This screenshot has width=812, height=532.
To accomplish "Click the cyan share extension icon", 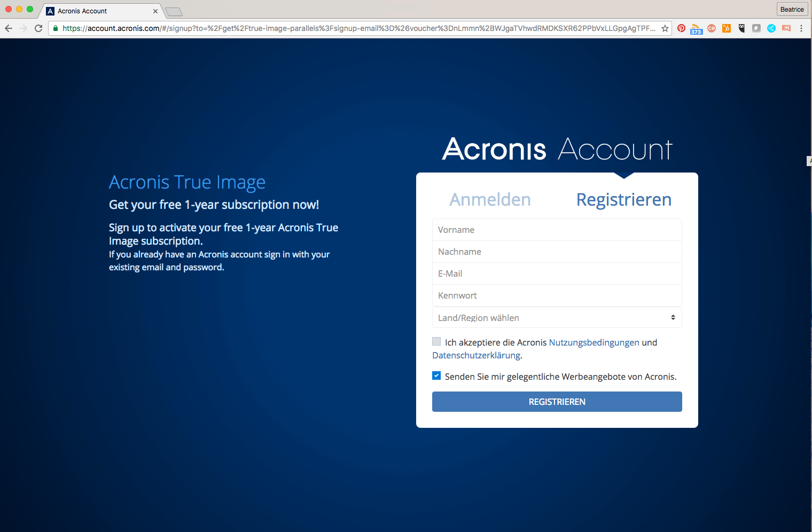I will tap(771, 28).
